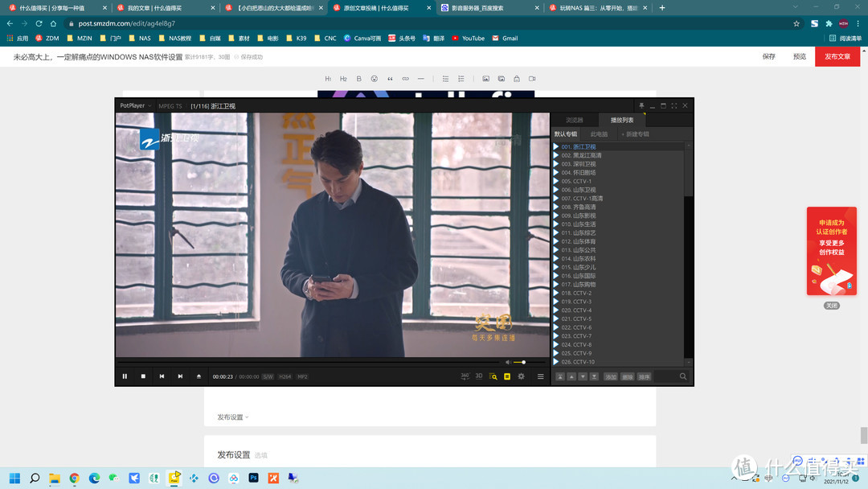Click the yellow highlighted control beside the gear
Image resolution: width=868 pixels, height=489 pixels.
[506, 376]
